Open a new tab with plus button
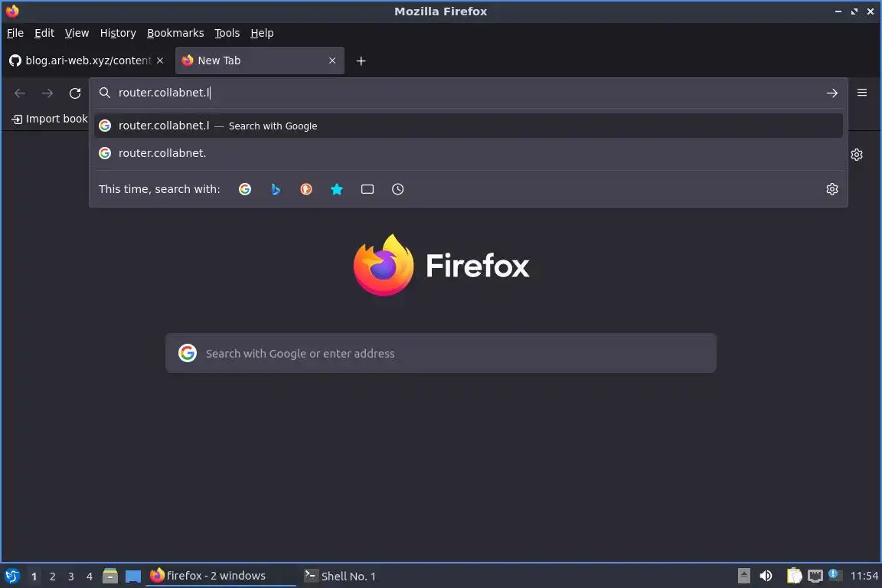This screenshot has width=882, height=588. 361,60
